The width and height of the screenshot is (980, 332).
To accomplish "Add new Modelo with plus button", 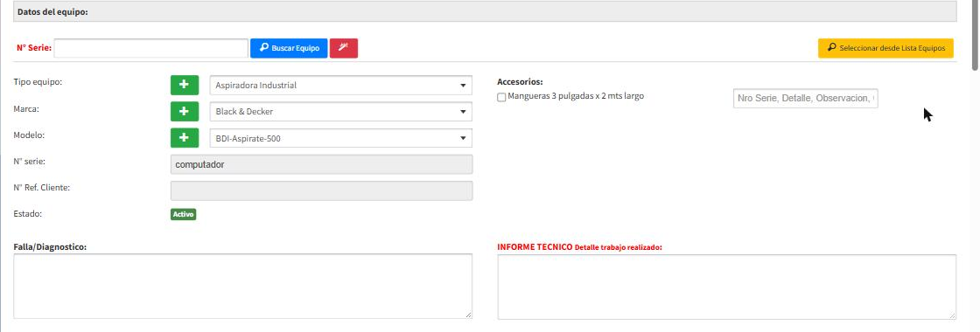I will 185,137.
